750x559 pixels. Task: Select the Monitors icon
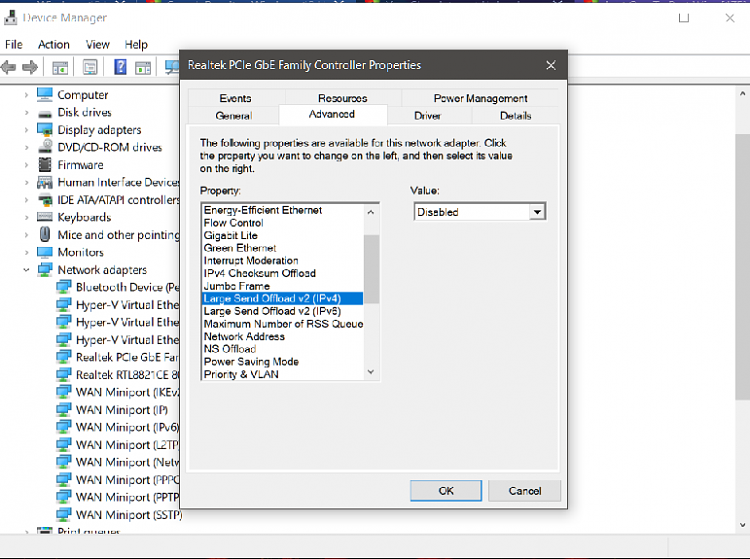click(44, 252)
